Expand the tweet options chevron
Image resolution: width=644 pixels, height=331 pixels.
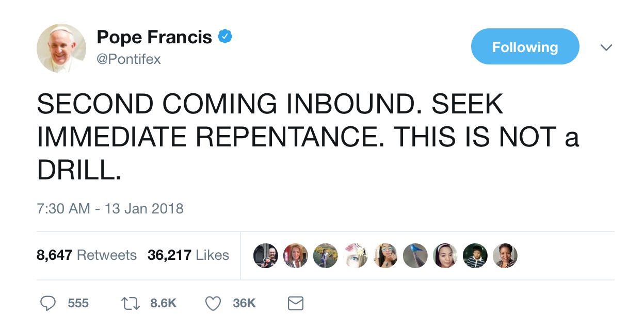pos(606,47)
